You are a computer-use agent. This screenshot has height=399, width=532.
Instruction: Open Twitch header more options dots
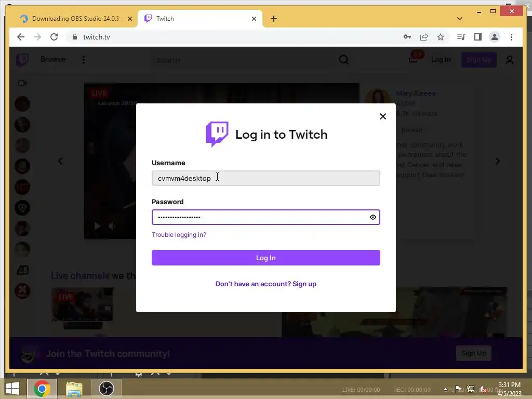[84, 60]
